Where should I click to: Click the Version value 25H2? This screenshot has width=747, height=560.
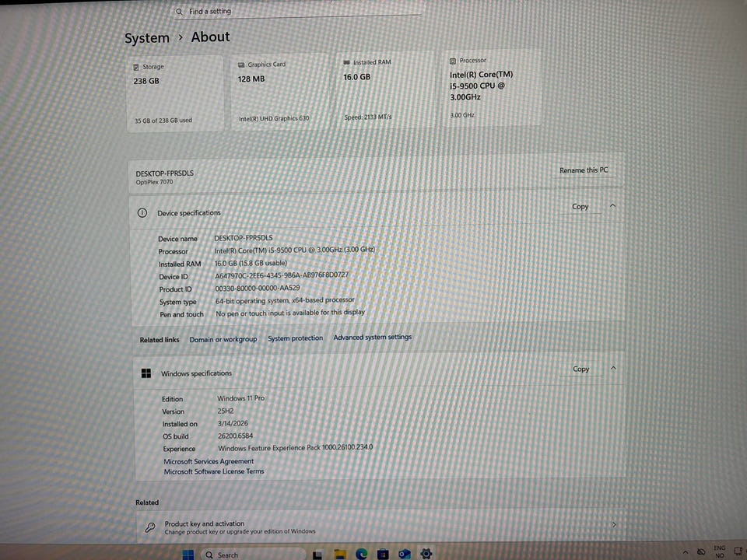coord(226,411)
